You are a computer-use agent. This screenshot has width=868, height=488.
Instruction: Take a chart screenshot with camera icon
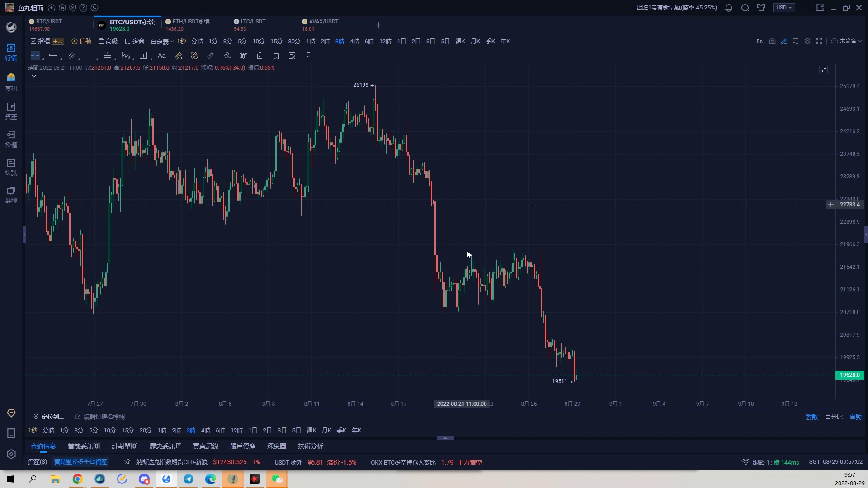[772, 41]
